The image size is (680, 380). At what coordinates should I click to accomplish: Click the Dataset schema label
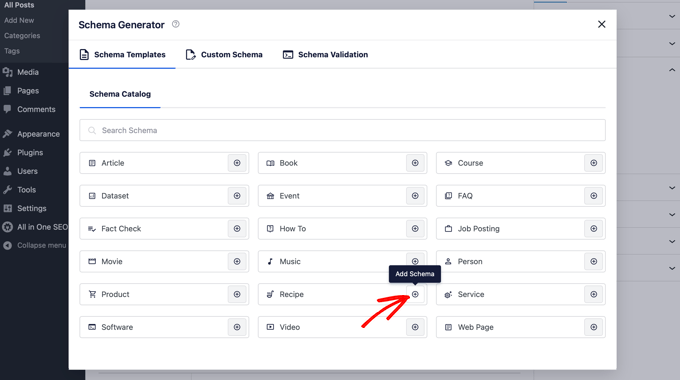point(115,196)
